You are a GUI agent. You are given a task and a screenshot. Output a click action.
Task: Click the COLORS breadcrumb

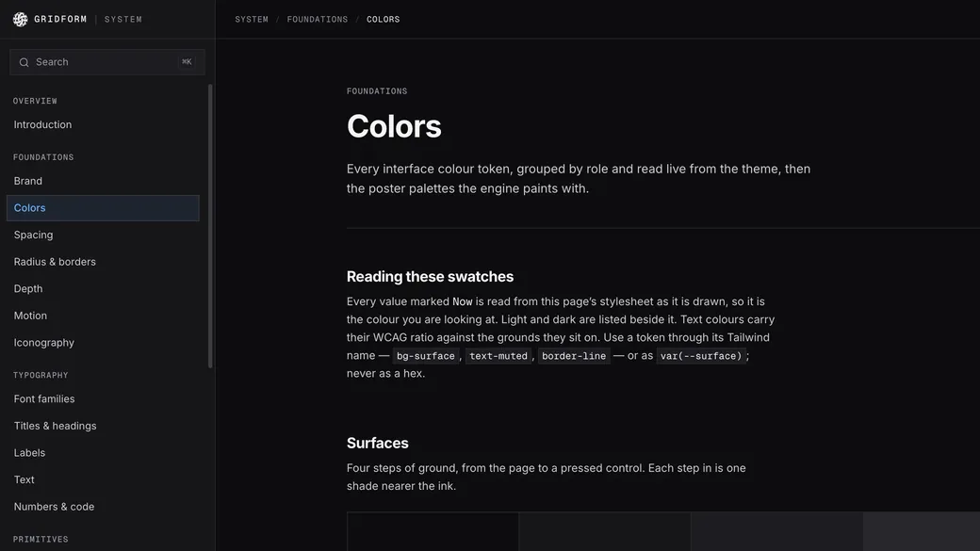point(384,20)
